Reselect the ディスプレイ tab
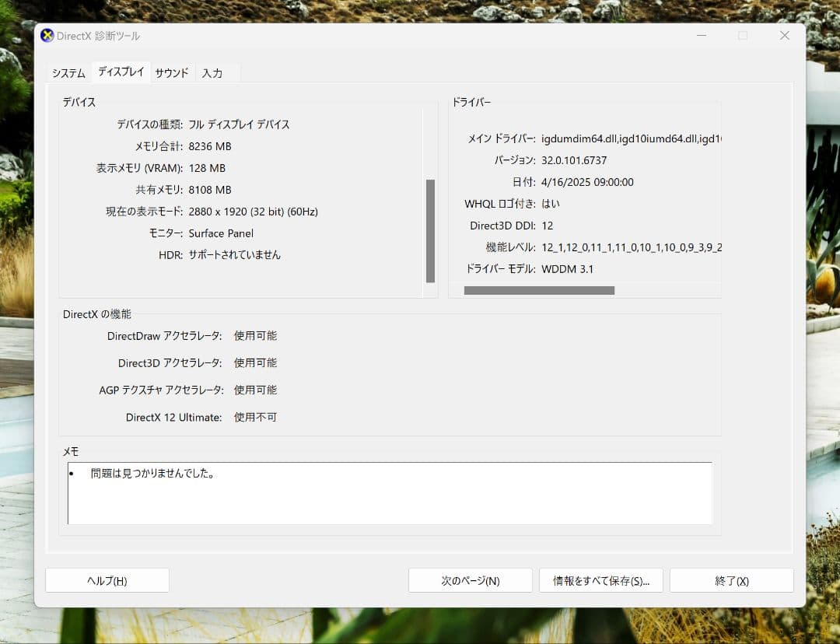This screenshot has height=644, width=840. tap(121, 71)
